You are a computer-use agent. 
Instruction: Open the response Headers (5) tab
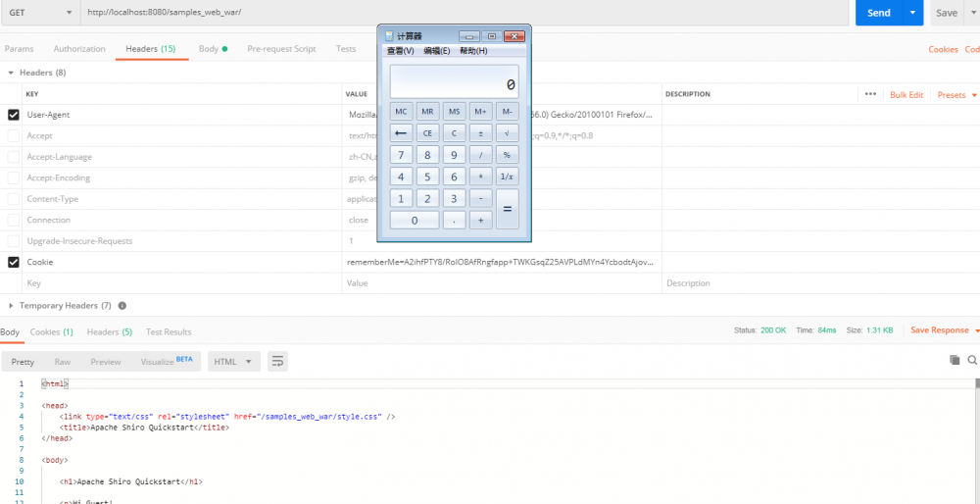110,332
